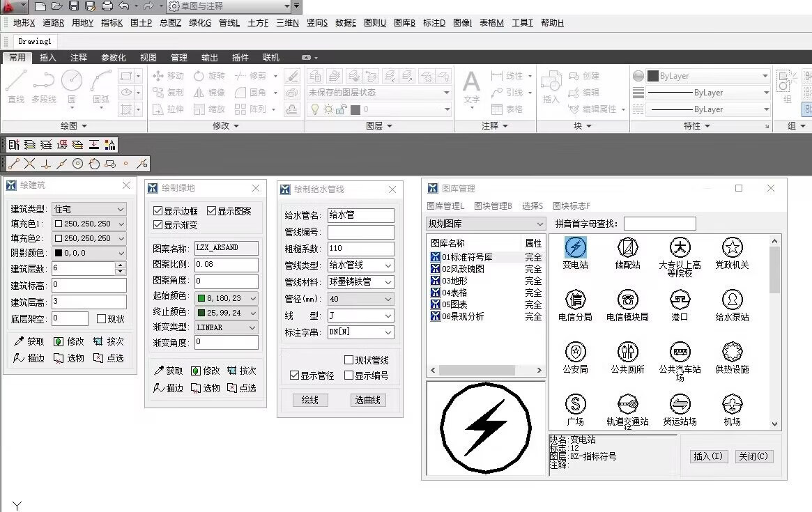Click the 关闭(C) button in 图库管理
The width and height of the screenshot is (812, 512).
click(753, 456)
